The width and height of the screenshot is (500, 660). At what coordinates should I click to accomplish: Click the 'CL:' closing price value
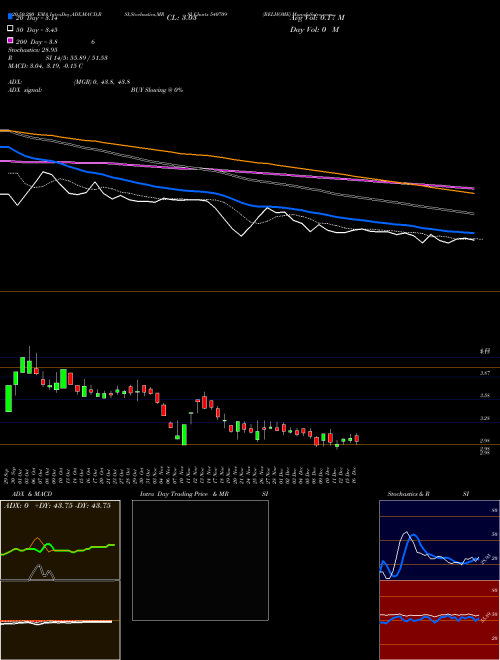[x=181, y=18]
